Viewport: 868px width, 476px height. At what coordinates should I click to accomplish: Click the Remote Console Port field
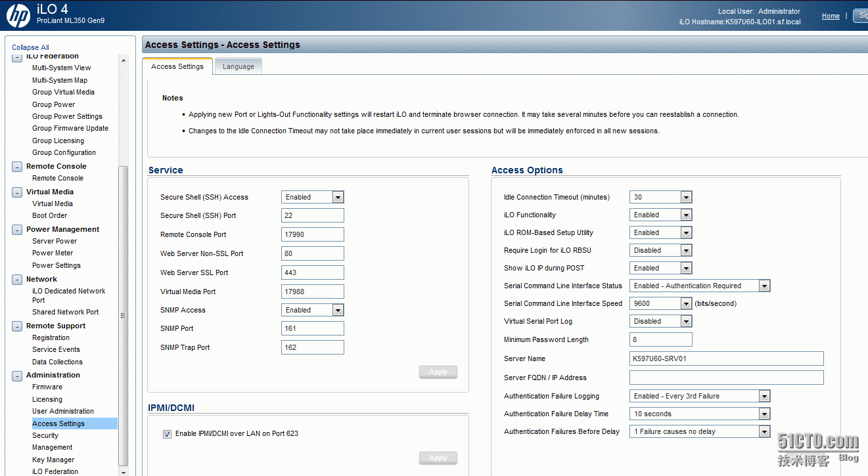(313, 234)
